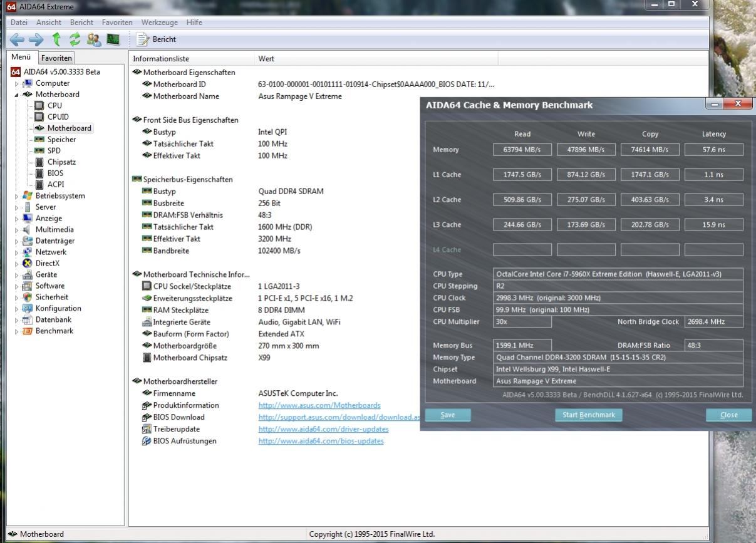The width and height of the screenshot is (756, 543).
Task: Click Start Benchmark button
Action: point(589,415)
